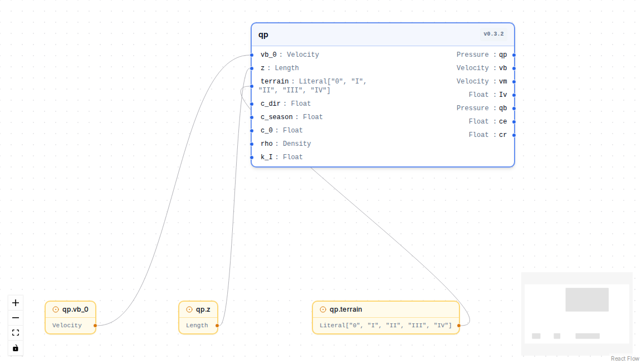Click the Float cr output handle
641x364 pixels.
pyautogui.click(x=514, y=135)
